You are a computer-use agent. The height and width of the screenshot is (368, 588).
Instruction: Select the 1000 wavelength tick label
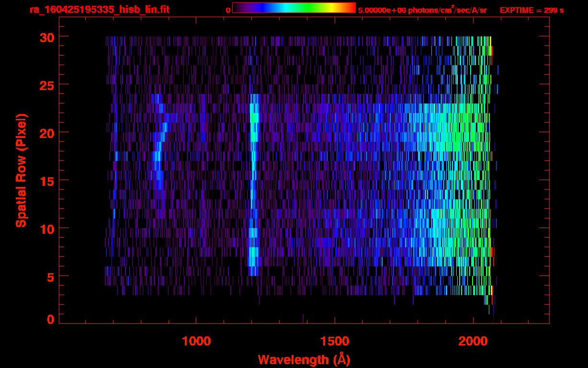pos(196,341)
